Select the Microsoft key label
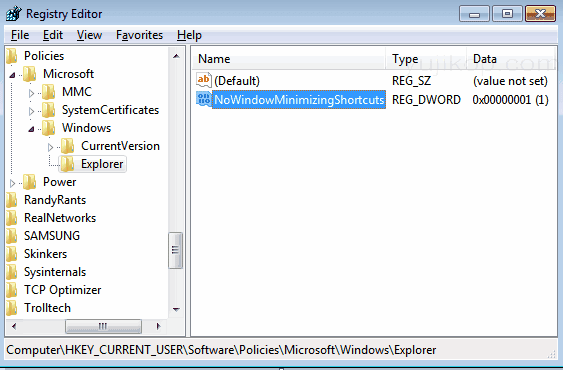 [x=69, y=74]
